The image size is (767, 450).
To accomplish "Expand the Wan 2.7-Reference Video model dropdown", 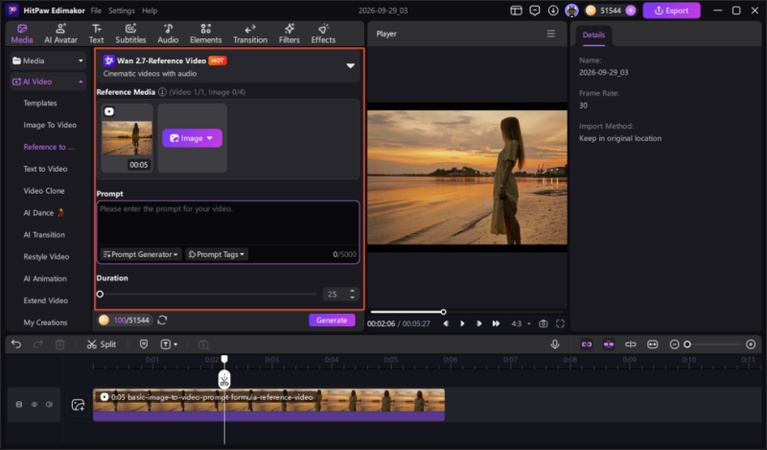I will point(350,66).
